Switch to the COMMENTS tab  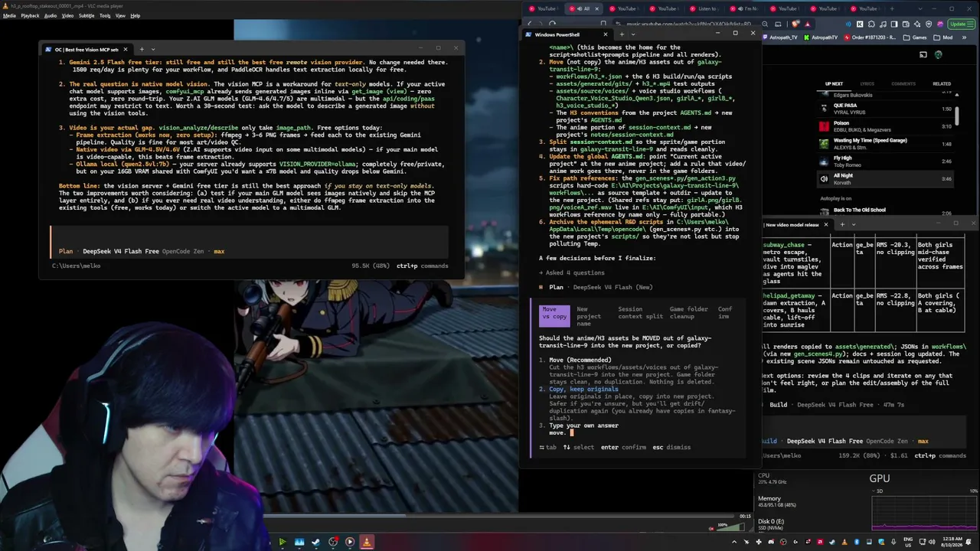tap(903, 83)
